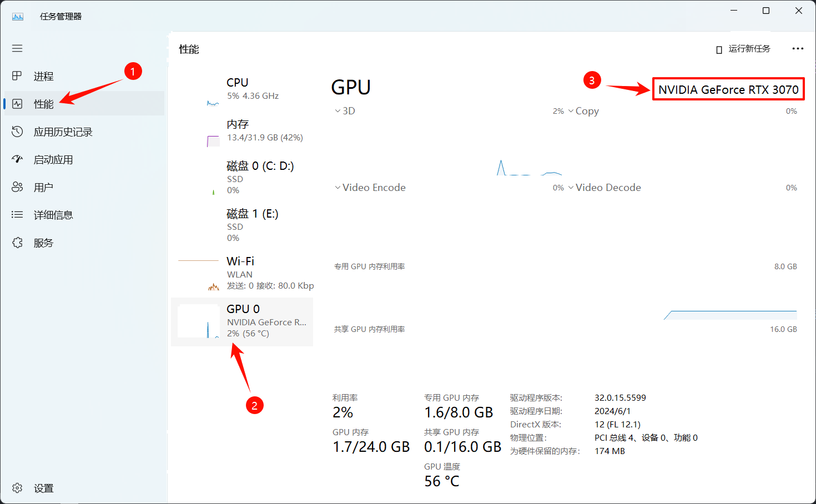Expand the Video Encode engine dropdown

370,188
